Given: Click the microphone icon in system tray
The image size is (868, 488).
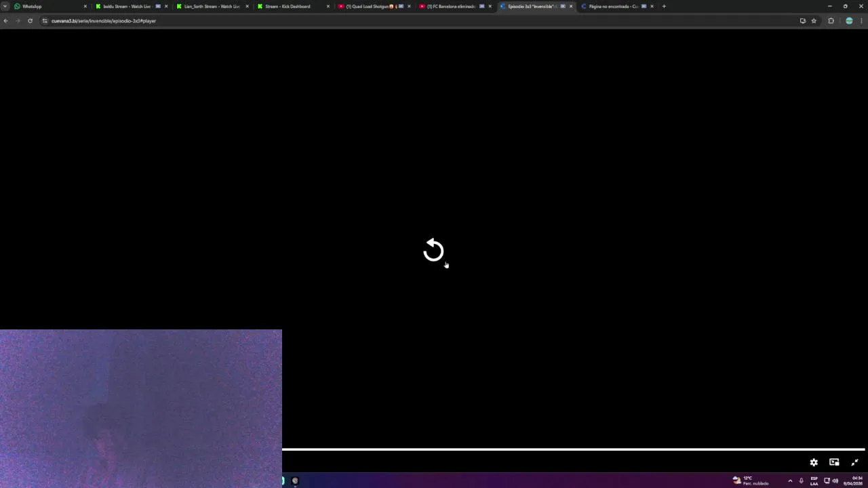Looking at the screenshot, I should (x=801, y=481).
